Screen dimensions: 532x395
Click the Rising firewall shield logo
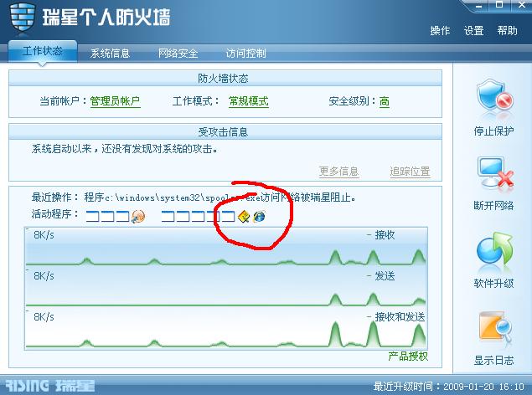23,17
